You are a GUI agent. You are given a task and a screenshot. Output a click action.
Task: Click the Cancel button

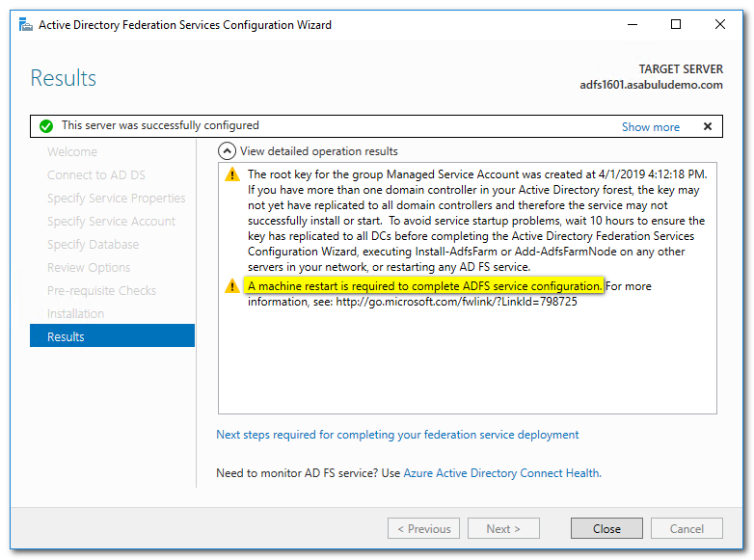(x=687, y=528)
